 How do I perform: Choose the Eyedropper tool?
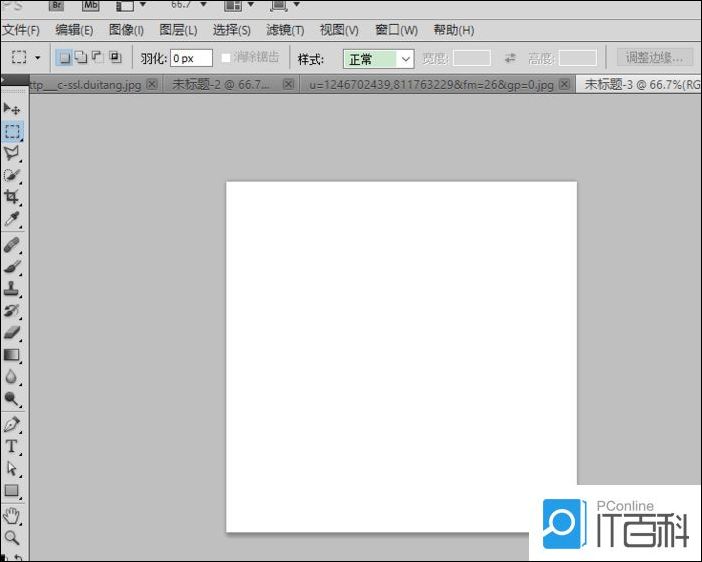(x=12, y=219)
